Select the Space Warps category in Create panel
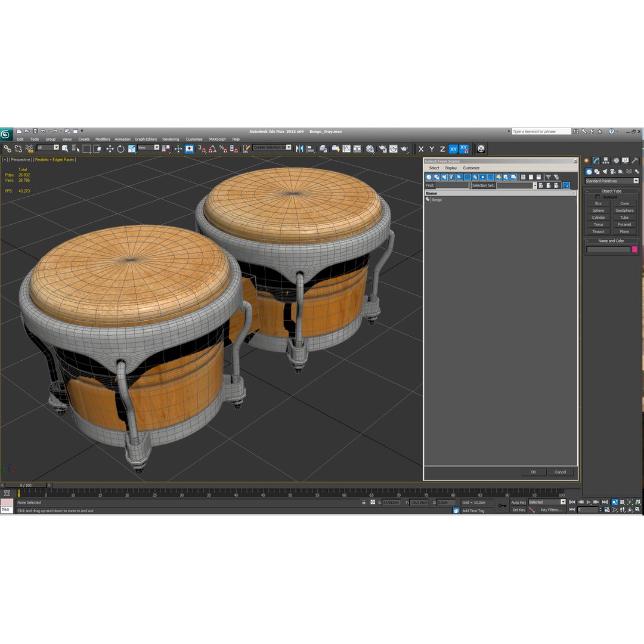The width and height of the screenshot is (644, 644). (x=629, y=172)
